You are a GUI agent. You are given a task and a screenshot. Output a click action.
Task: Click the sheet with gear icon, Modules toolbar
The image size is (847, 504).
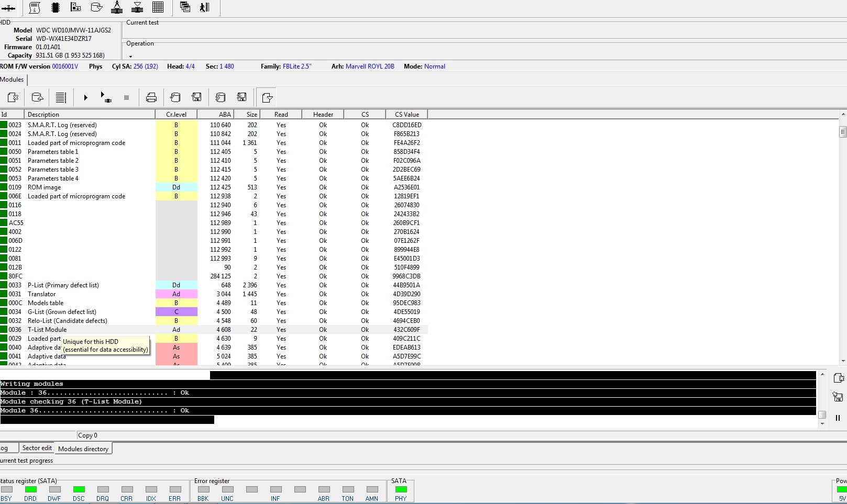click(x=13, y=97)
